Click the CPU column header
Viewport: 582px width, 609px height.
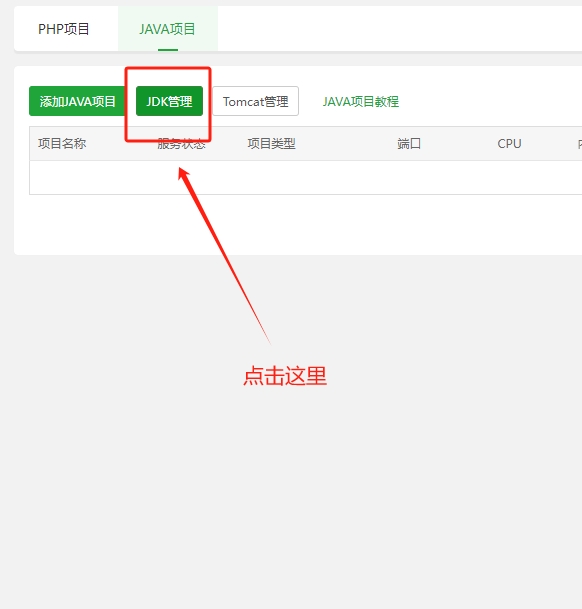[x=509, y=144]
